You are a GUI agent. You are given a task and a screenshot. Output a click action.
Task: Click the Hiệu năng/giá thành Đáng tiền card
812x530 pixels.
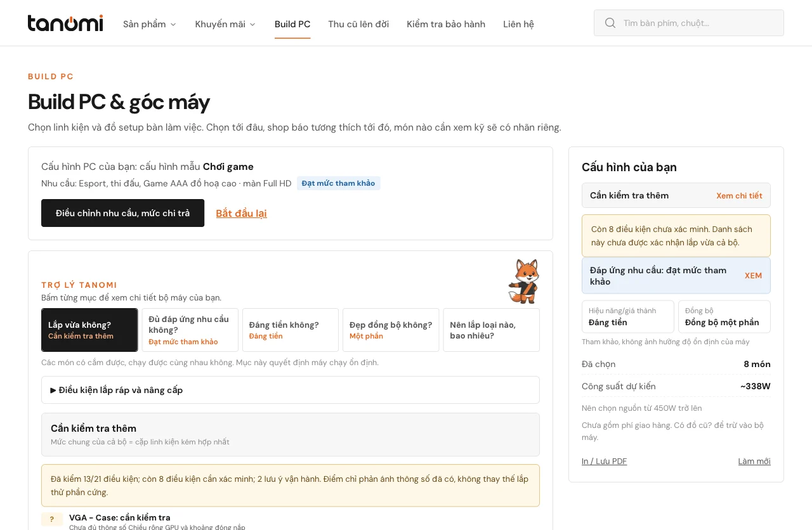(628, 316)
